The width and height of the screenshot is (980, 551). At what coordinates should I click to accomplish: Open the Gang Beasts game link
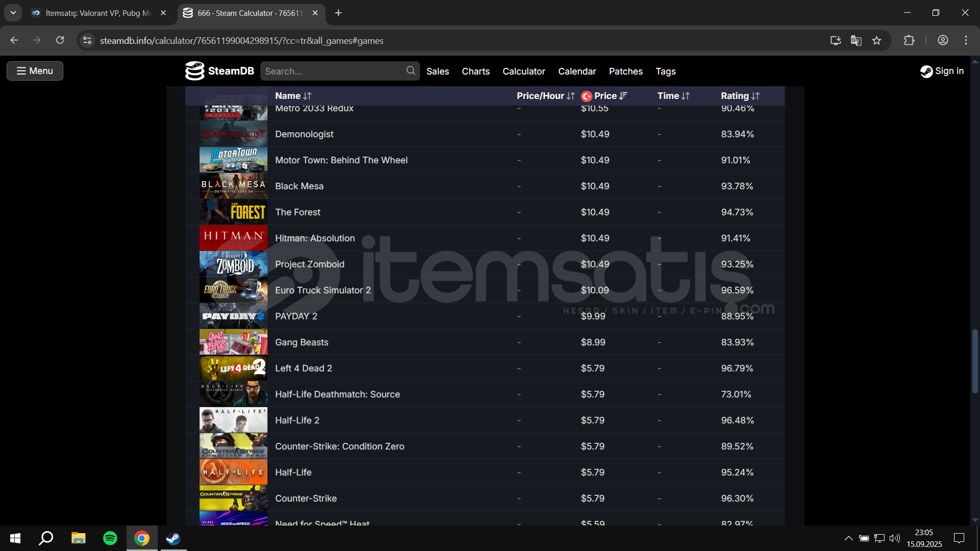pyautogui.click(x=302, y=342)
